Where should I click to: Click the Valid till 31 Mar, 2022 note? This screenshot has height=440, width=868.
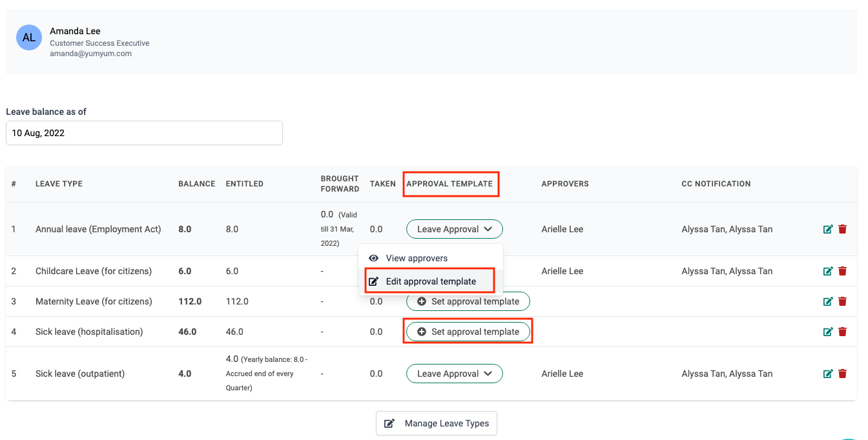339,229
